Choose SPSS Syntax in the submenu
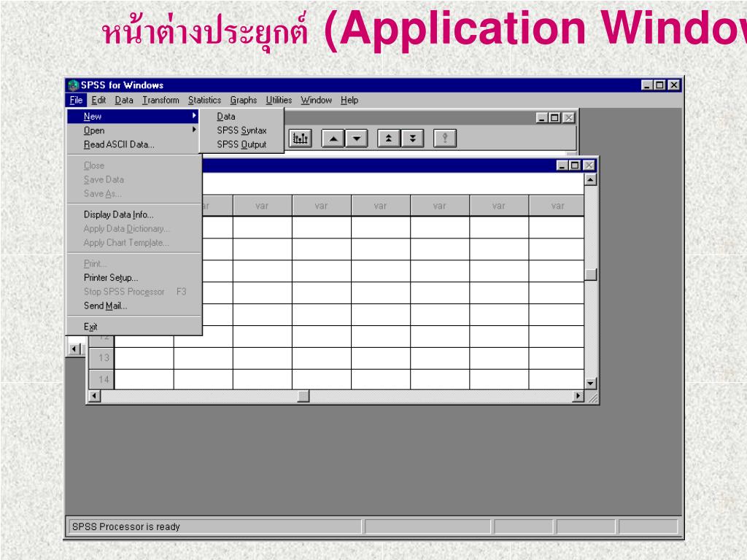The image size is (747, 560). (x=241, y=130)
